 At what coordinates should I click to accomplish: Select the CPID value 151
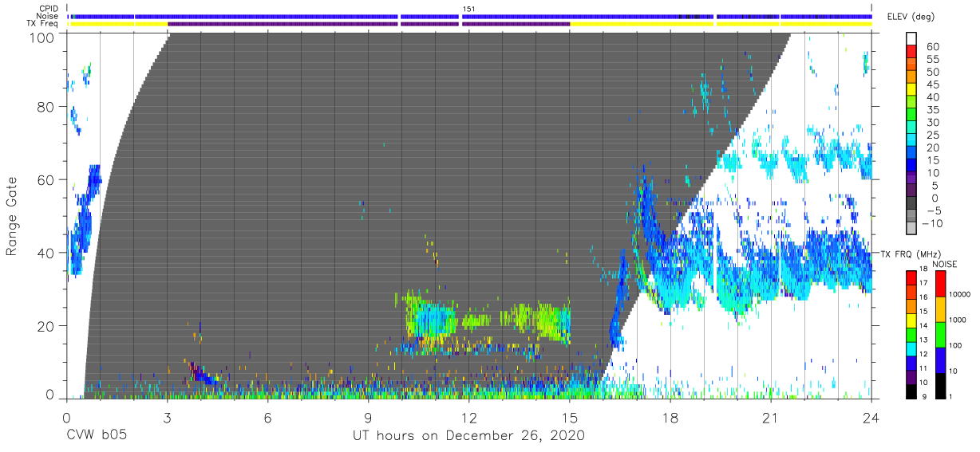pyautogui.click(x=468, y=9)
